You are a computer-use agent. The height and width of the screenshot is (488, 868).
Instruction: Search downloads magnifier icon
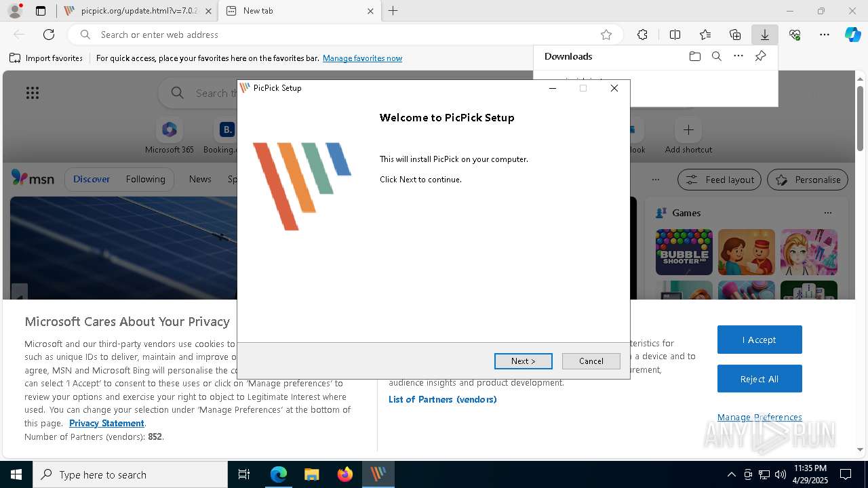click(x=716, y=56)
